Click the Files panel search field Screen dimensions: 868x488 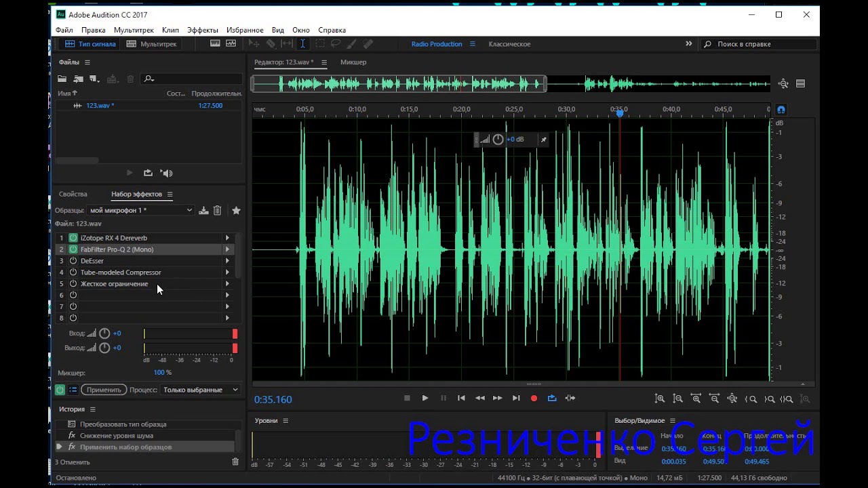(191, 79)
